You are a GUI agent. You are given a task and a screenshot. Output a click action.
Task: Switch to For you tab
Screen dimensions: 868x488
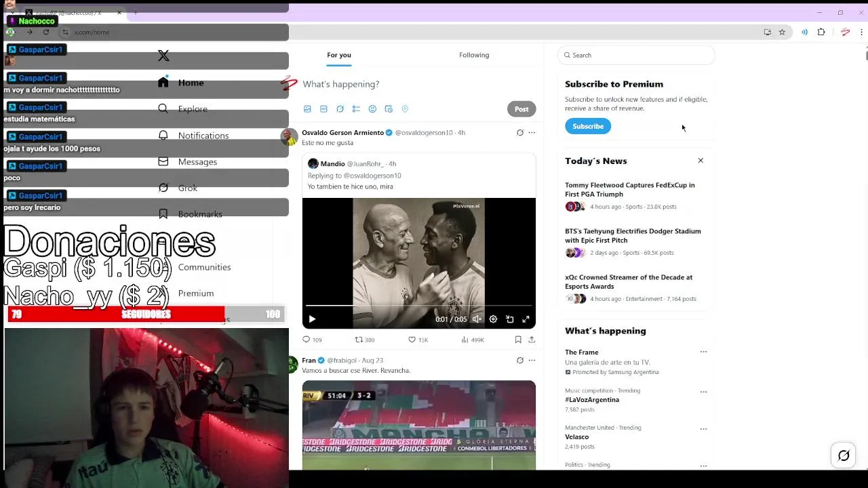339,55
